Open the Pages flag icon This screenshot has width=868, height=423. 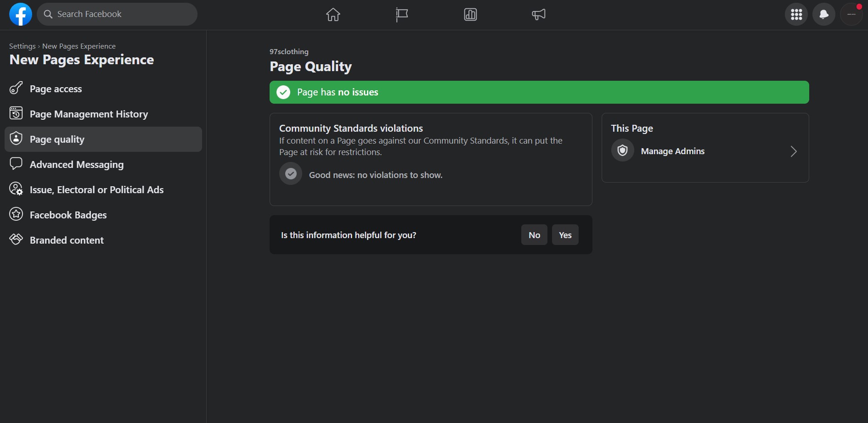pos(402,15)
